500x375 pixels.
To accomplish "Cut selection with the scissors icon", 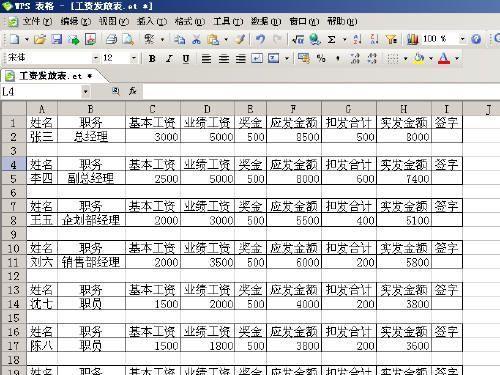I will (x=196, y=39).
